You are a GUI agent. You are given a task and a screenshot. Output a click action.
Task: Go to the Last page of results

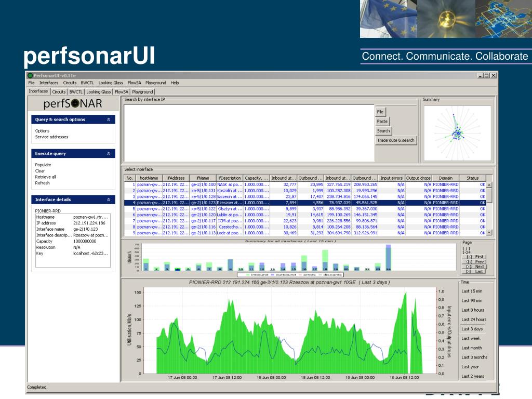[x=475, y=271]
